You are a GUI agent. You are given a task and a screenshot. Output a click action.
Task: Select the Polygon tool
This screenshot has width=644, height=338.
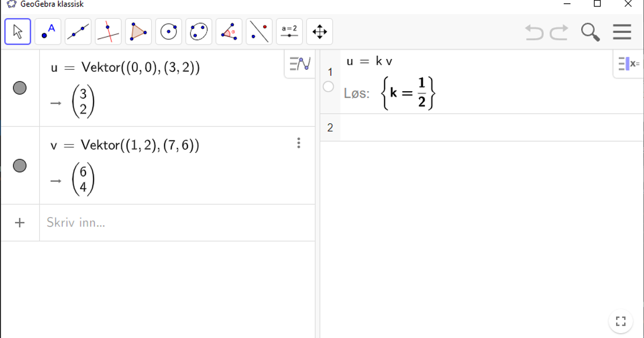tap(137, 32)
